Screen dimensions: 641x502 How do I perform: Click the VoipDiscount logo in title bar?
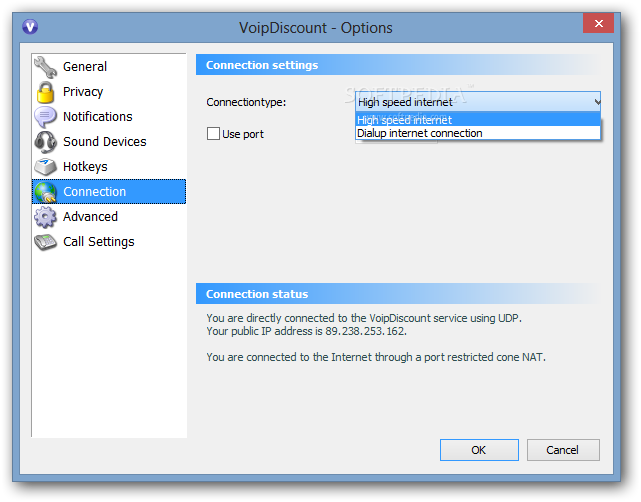(30, 27)
